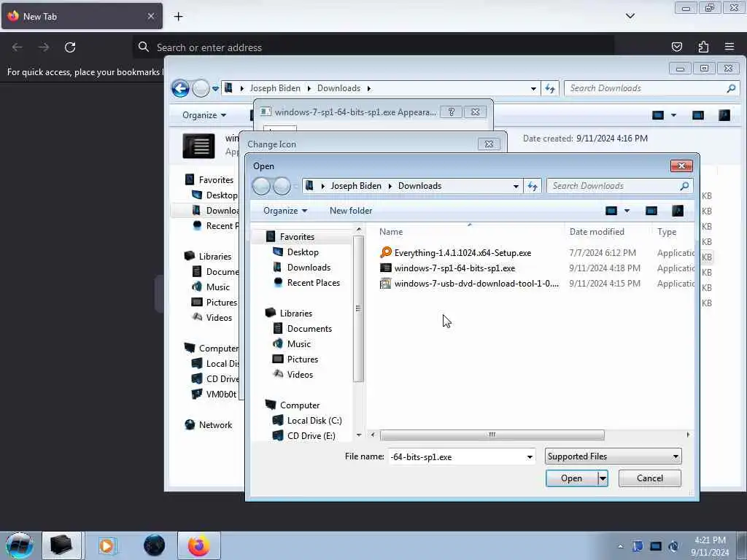Viewport: 747px width, 560px height.
Task: Select Computer in Open dialog sidebar
Action: click(x=300, y=405)
